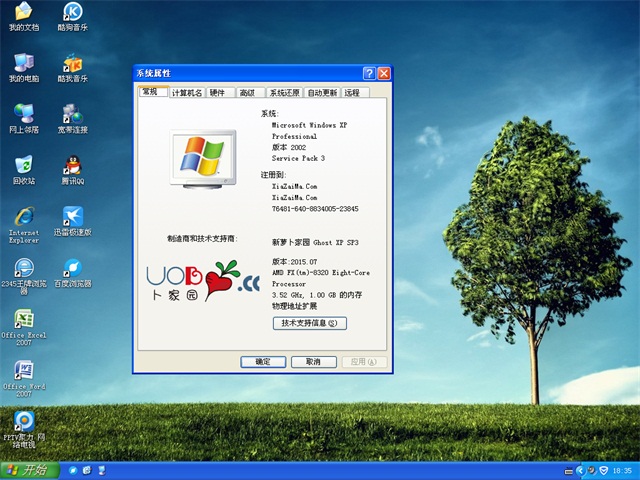This screenshot has height=480, width=640.
Task: Open 宽带连接 desktop icon
Action: pyautogui.click(x=72, y=114)
